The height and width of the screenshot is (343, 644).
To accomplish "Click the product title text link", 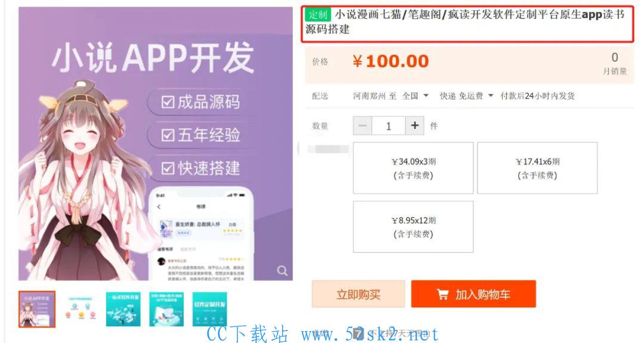I will tap(465, 22).
